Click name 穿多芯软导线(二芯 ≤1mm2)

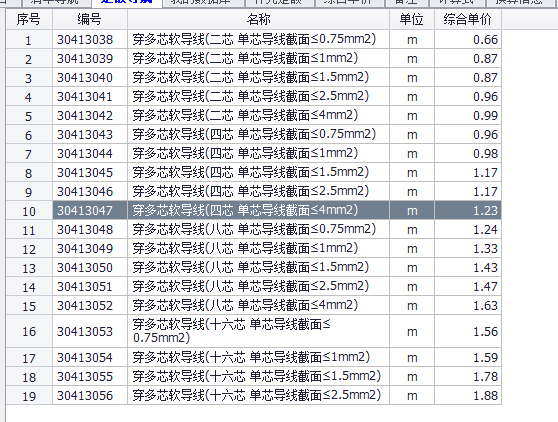pyautogui.click(x=258, y=59)
